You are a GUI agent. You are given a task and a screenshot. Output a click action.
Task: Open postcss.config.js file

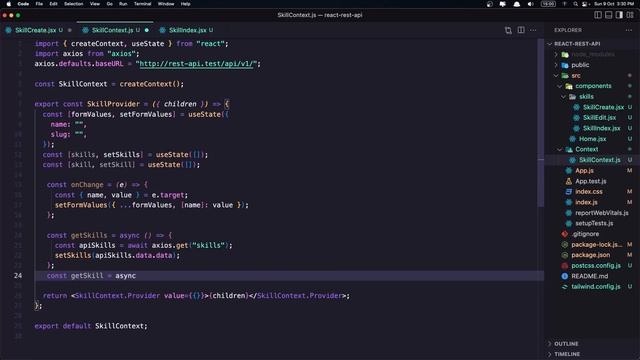tap(596, 265)
